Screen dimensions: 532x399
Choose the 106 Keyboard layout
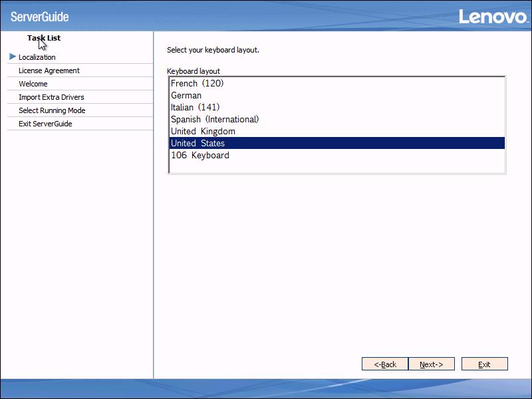click(x=200, y=155)
